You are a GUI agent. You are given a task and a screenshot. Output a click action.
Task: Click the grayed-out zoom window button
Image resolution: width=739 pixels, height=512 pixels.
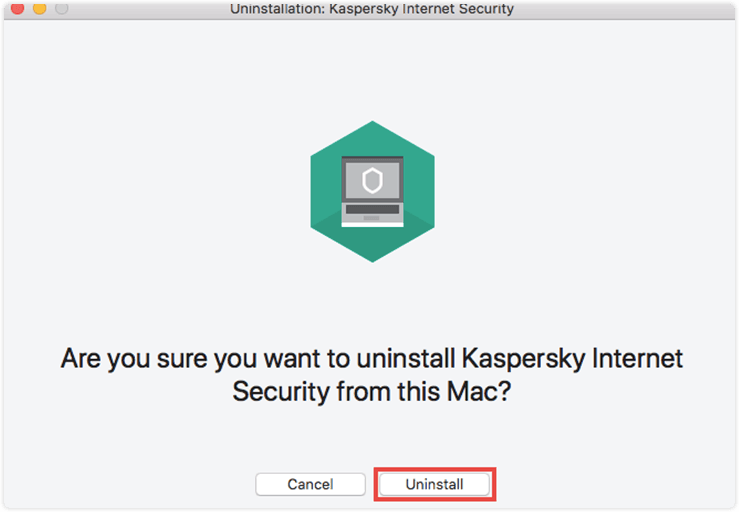tap(62, 8)
